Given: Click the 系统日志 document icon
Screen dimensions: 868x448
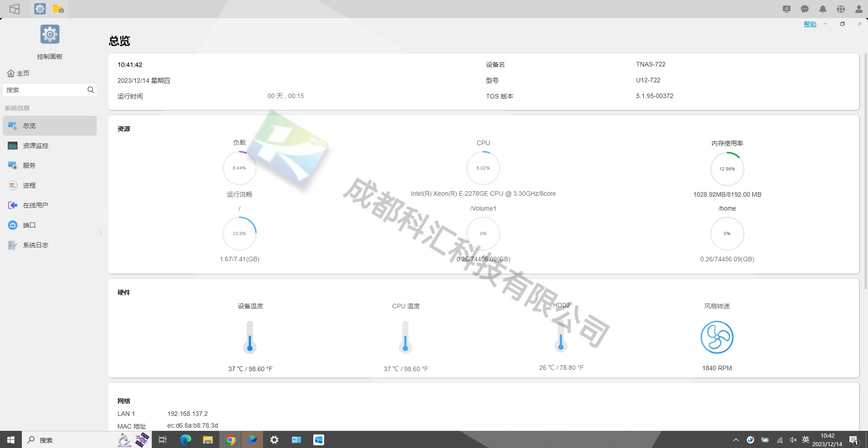Looking at the screenshot, I should coord(13,245).
